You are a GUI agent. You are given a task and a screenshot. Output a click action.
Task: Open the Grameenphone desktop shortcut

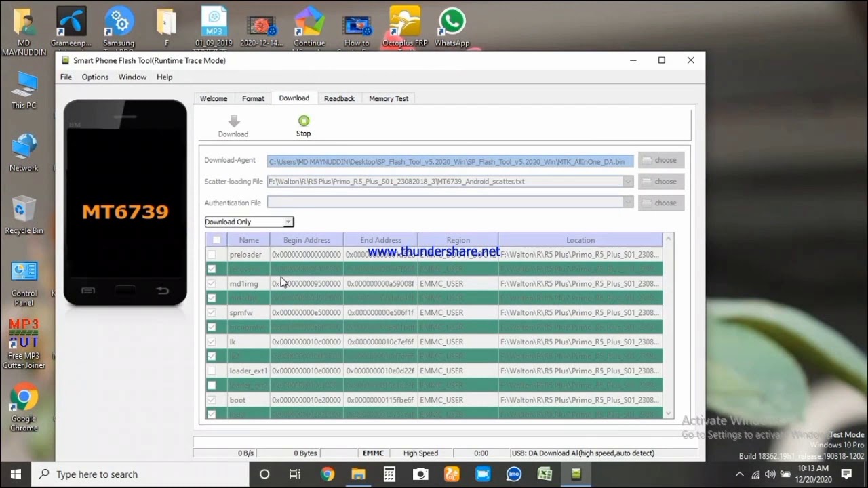[x=71, y=27]
